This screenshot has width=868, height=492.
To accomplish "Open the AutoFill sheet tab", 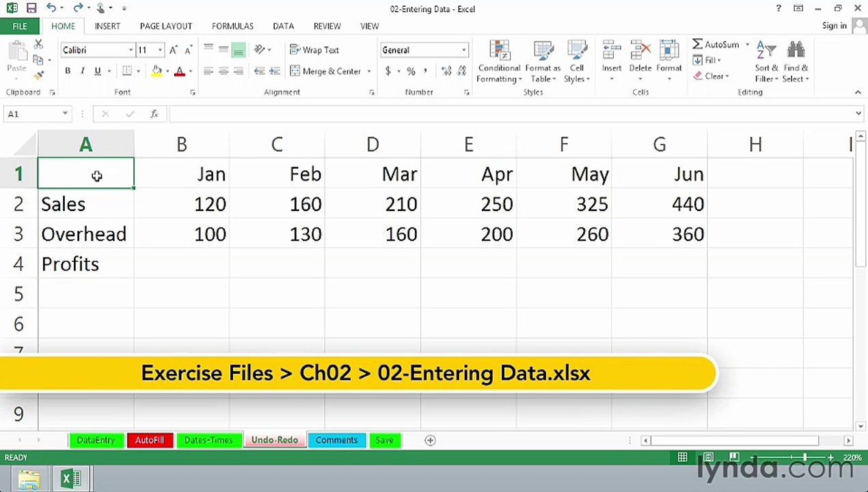I will (x=149, y=440).
